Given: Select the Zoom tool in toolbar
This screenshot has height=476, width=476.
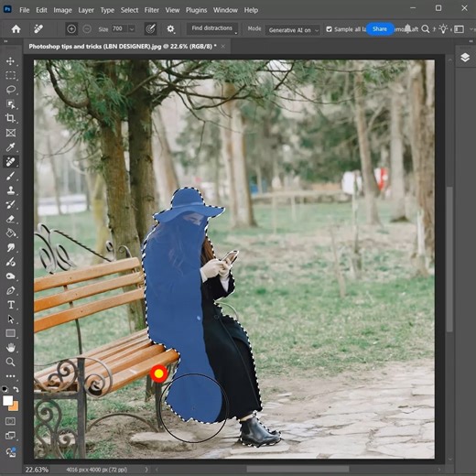Looking at the screenshot, I should pos(10,362).
